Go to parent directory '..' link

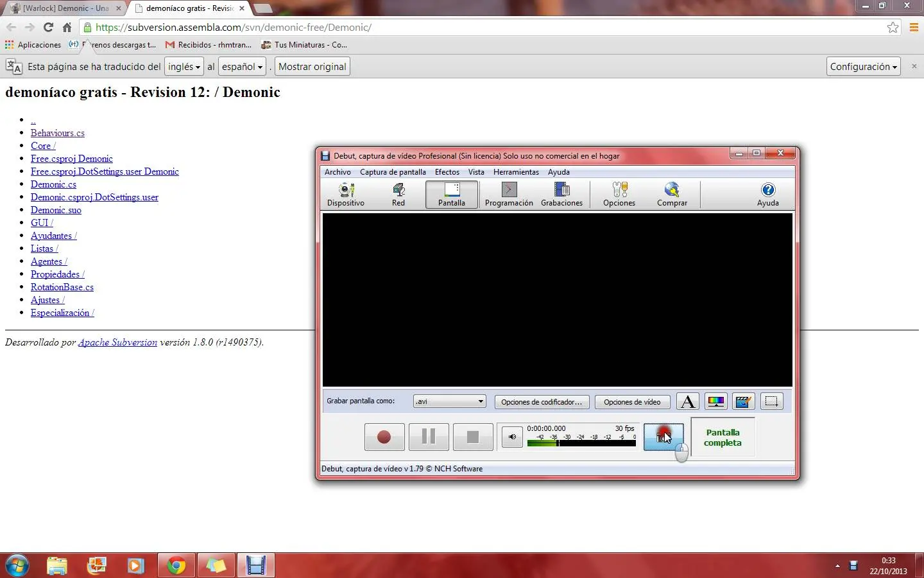[x=33, y=120]
